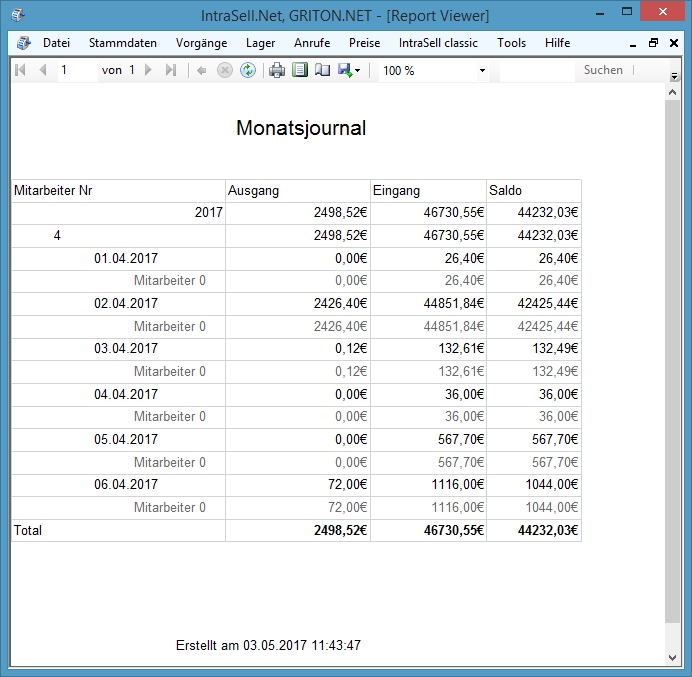
Task: Click the 03.04.2017 date row
Action: click(126, 349)
